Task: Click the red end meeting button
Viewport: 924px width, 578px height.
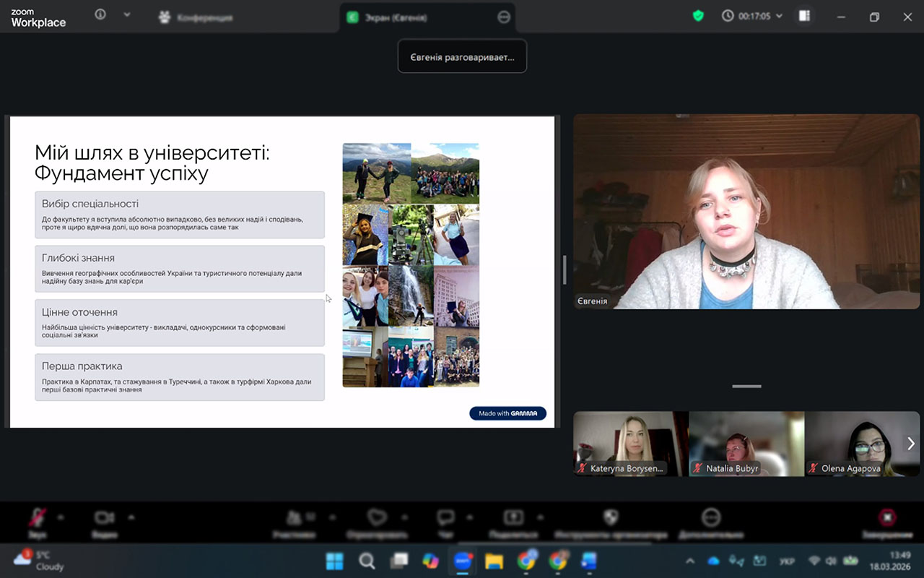Action: 887,517
